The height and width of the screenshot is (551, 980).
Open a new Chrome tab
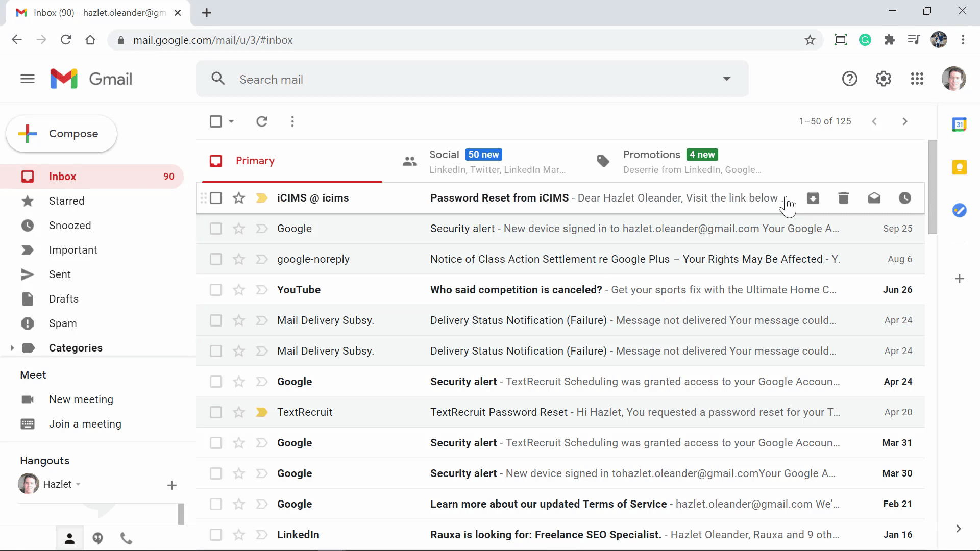(x=207, y=13)
